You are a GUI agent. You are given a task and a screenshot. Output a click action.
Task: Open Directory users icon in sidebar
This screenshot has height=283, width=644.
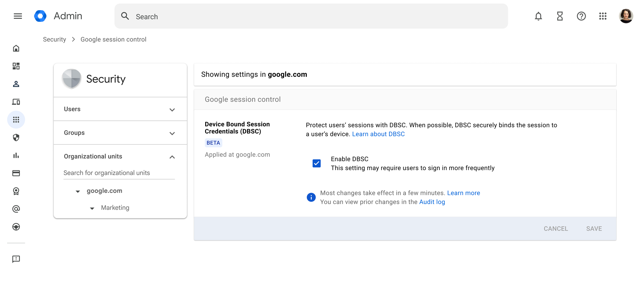pos(16,84)
